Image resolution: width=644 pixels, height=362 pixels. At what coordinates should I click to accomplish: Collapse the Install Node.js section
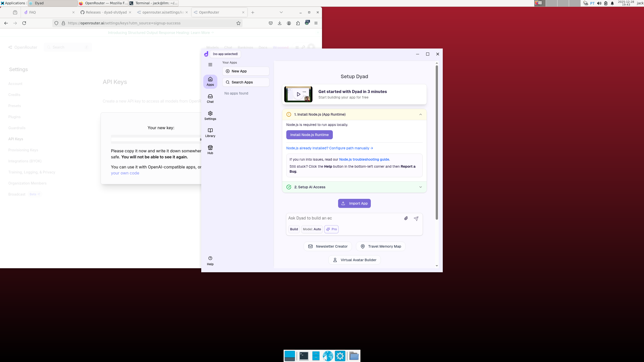pos(354,114)
